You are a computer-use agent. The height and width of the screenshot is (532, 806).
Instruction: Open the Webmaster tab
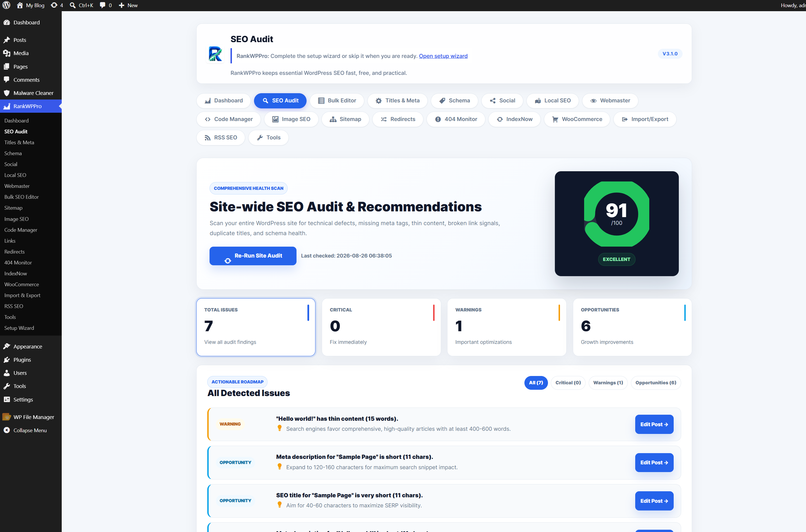coord(610,101)
